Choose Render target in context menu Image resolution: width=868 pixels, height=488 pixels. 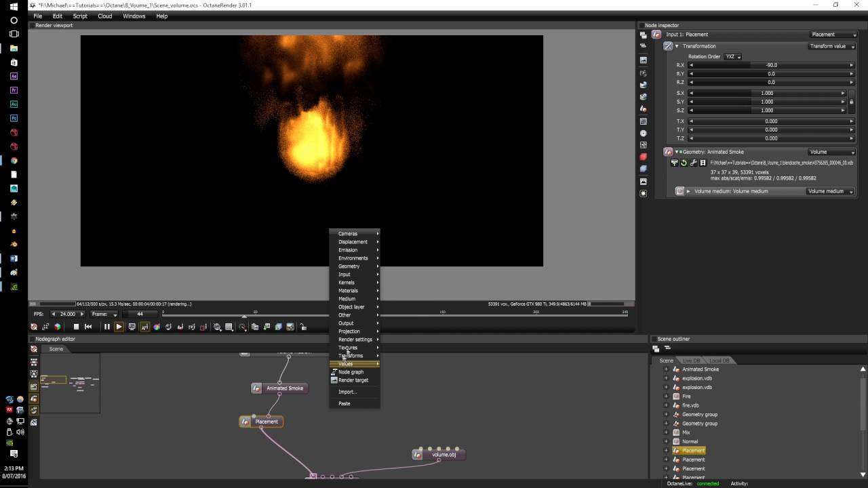[355, 380]
